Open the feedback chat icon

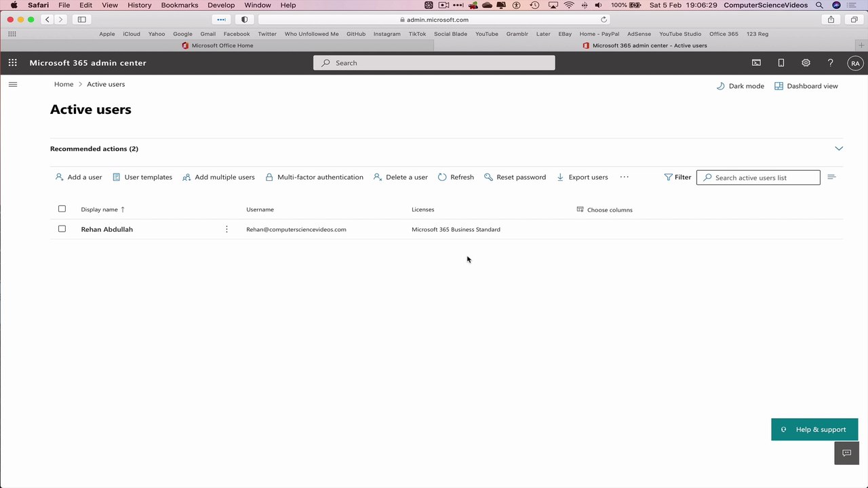tap(846, 453)
